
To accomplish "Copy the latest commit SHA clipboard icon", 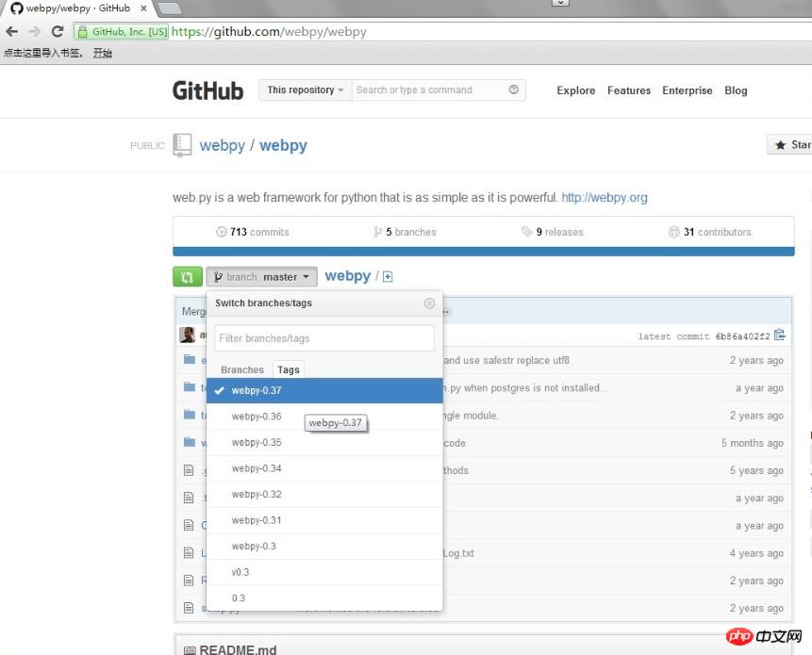I will pyautogui.click(x=779, y=336).
